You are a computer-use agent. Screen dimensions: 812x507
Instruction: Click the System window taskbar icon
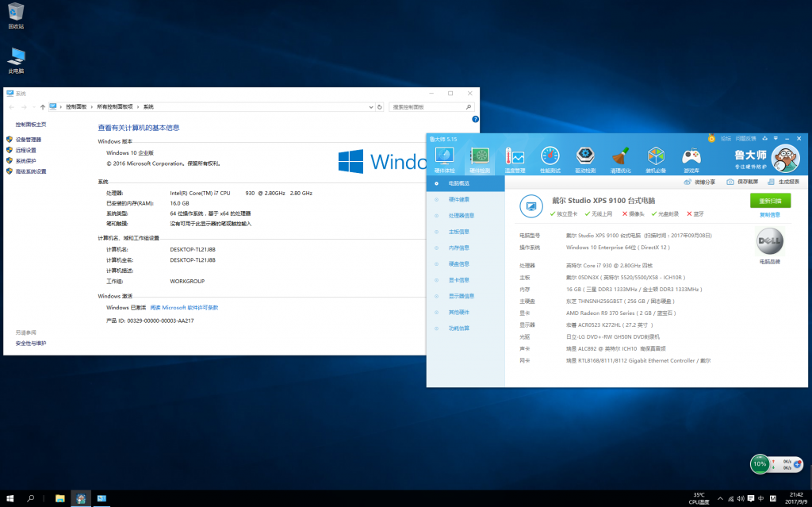point(101,499)
